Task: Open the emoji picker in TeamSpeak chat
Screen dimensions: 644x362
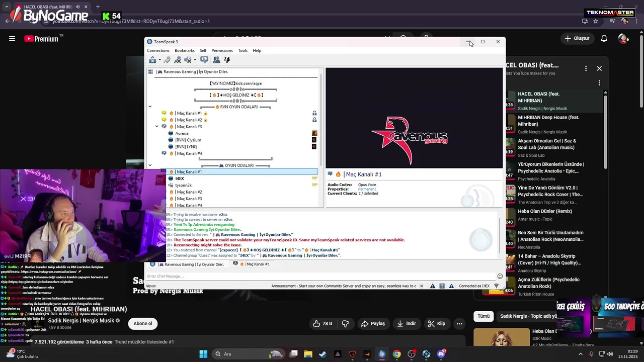Action: 500,276
